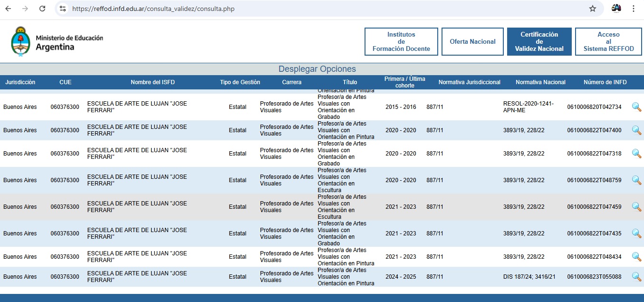Open the Acceso al Sistema REFFOD tab
644x302 pixels.
pyautogui.click(x=608, y=42)
